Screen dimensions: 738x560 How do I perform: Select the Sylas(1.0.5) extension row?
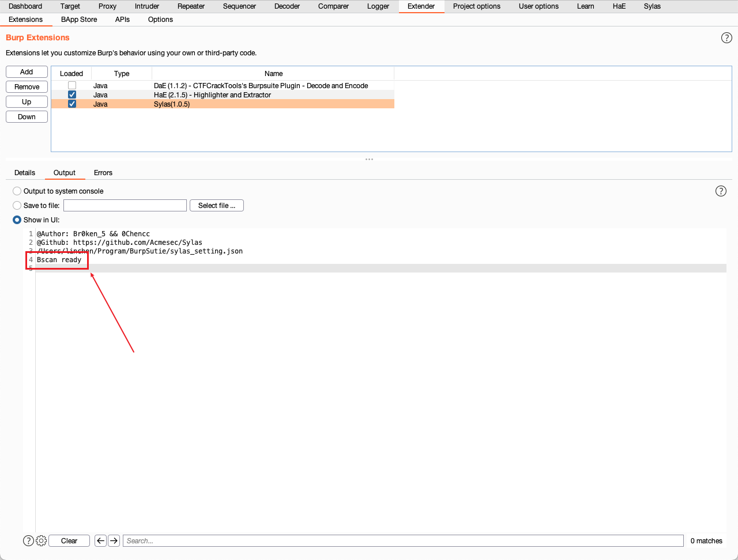[x=223, y=104]
